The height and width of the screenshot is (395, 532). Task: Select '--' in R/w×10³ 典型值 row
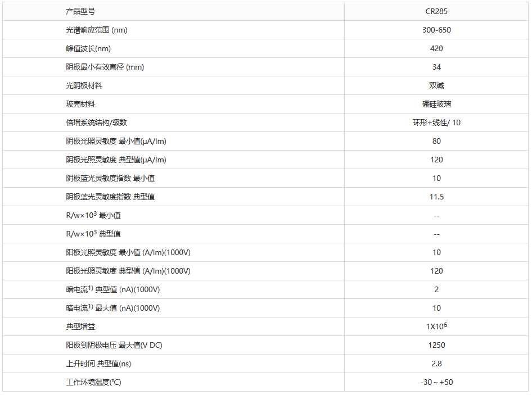(x=436, y=235)
